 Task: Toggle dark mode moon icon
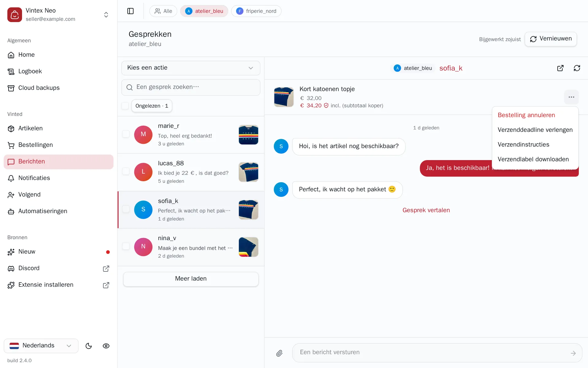click(x=89, y=346)
